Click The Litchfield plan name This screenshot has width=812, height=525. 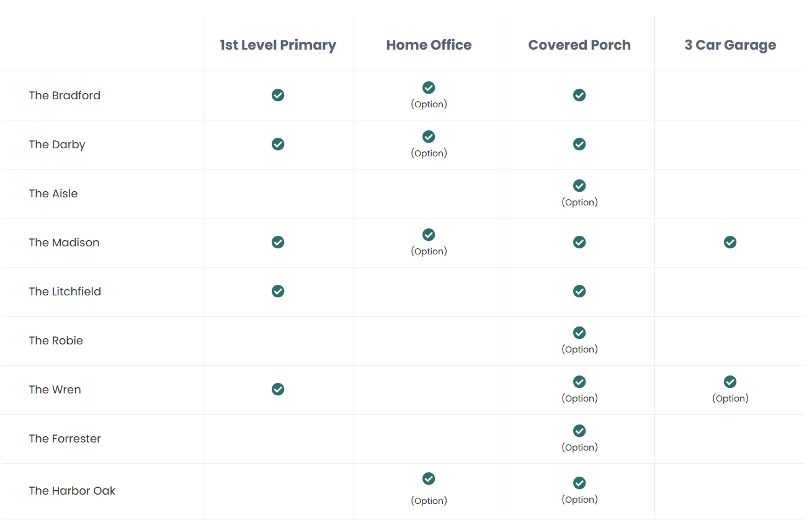(65, 292)
